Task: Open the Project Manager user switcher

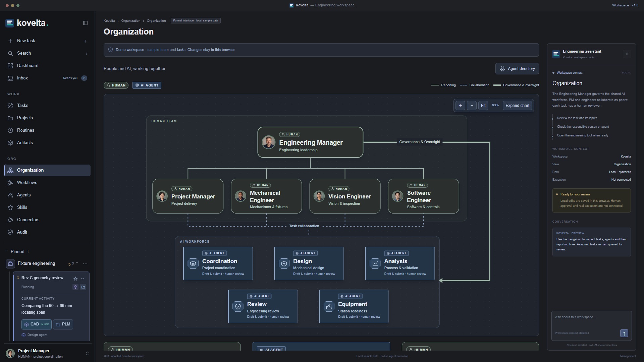Action: tap(47, 353)
